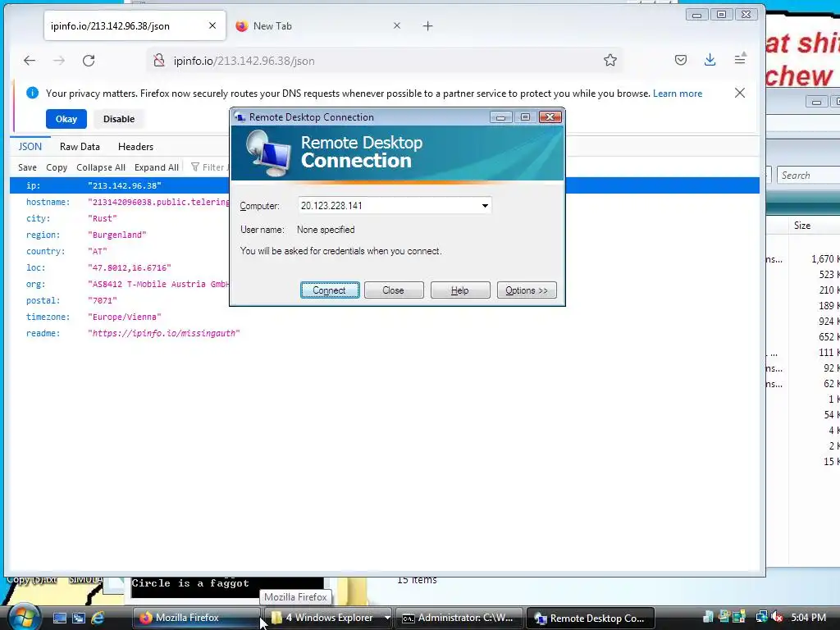Disable secure DNS routing
Image resolution: width=840 pixels, height=630 pixels.
(x=119, y=119)
